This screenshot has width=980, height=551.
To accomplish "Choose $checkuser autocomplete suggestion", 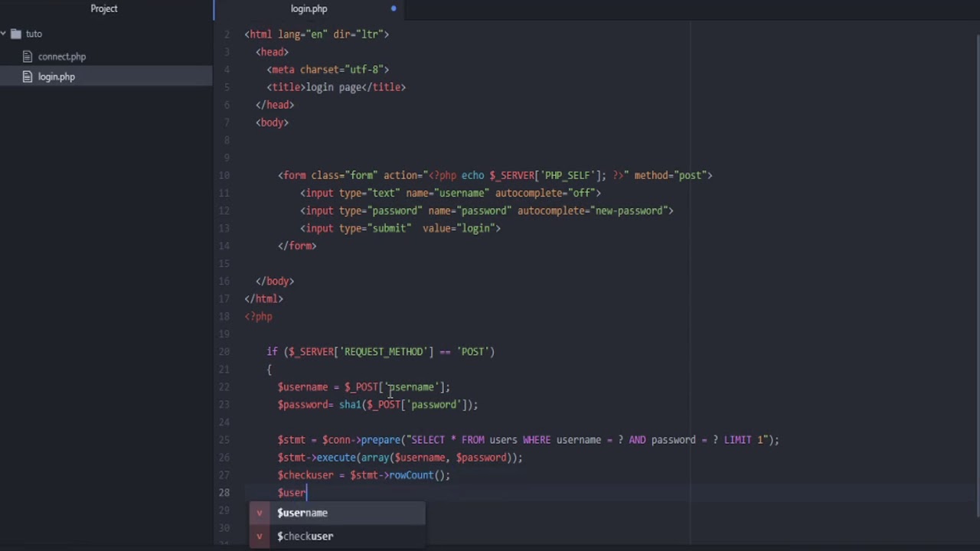I will pyautogui.click(x=337, y=536).
